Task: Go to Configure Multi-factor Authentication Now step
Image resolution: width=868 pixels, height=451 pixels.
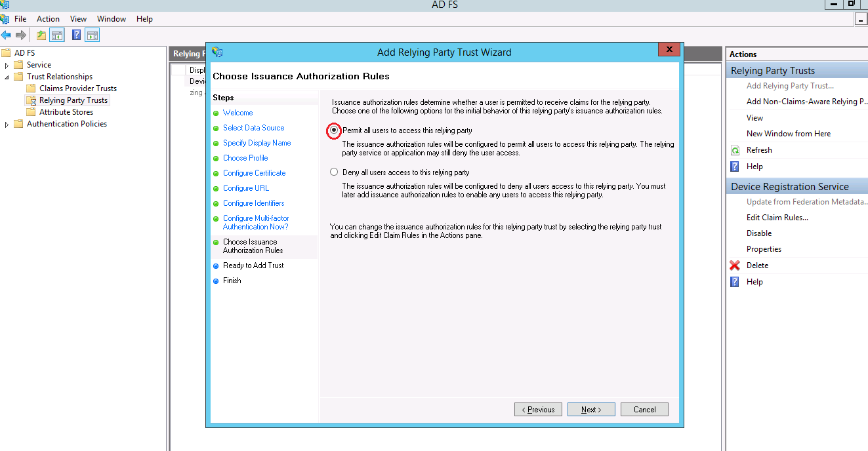Action: click(x=256, y=222)
